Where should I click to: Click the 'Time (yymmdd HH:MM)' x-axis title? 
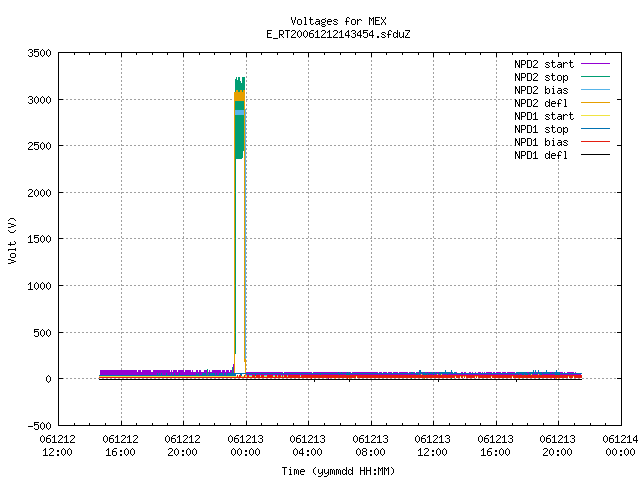pyautogui.click(x=338, y=471)
